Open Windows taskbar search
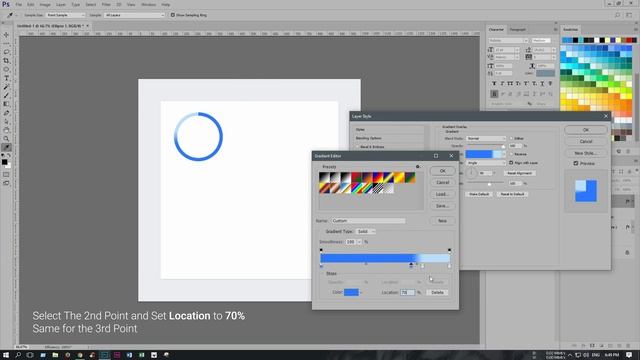Viewport: 640px width, 360px height. click(18, 355)
